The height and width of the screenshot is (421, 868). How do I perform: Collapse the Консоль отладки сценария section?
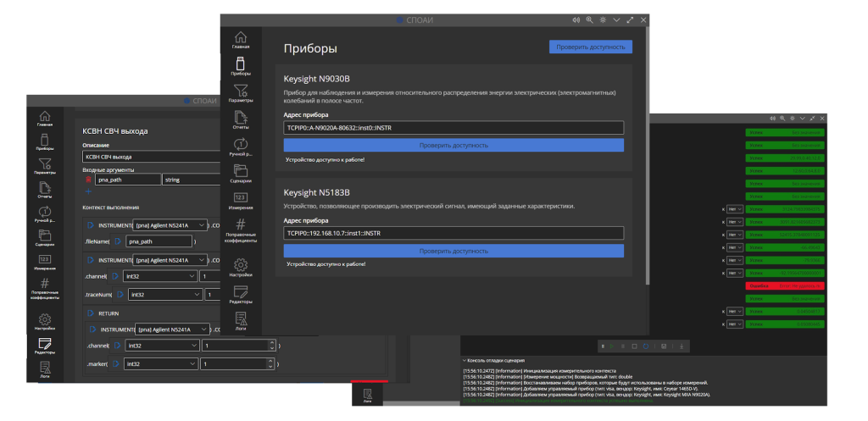465,360
